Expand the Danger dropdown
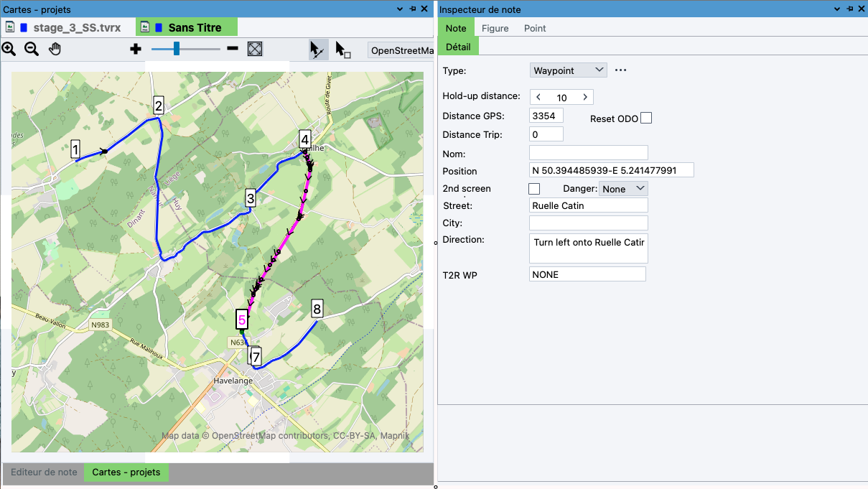 point(623,189)
